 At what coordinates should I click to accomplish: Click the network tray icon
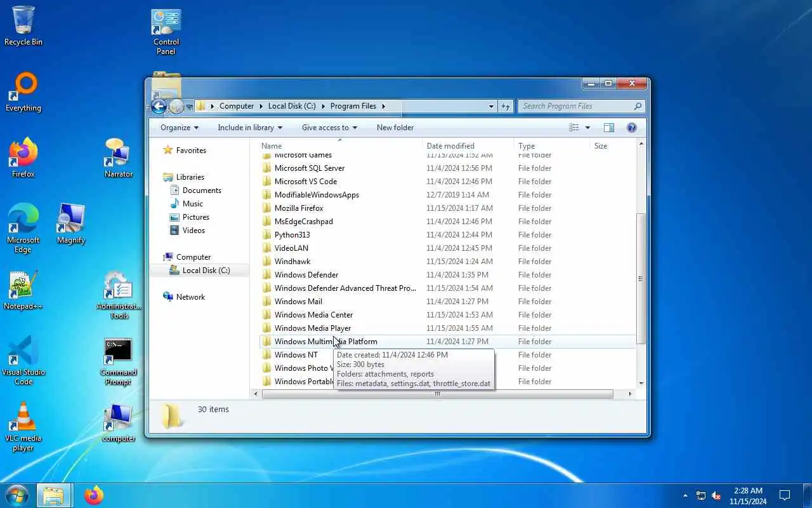click(x=700, y=495)
